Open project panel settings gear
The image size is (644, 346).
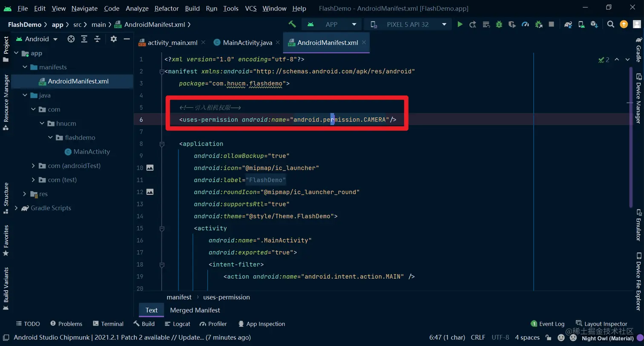113,39
